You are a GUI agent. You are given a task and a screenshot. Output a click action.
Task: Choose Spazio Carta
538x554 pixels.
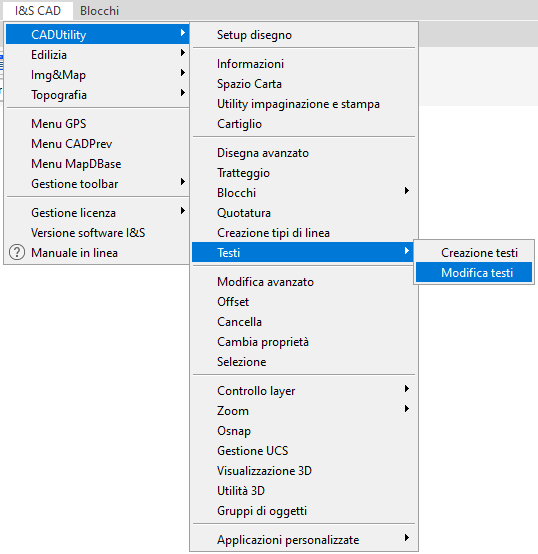(x=304, y=84)
